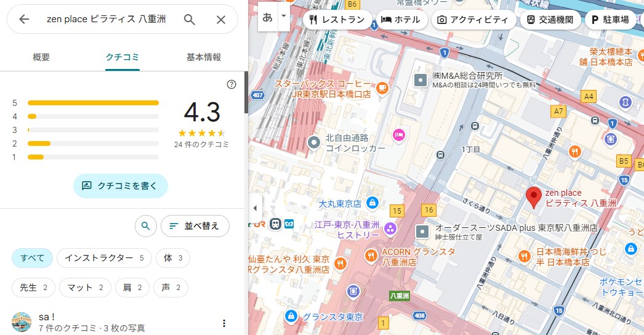Viewport: 644px width, 335px height.
Task: Click the back arrow in search box
Action: pyautogui.click(x=24, y=20)
